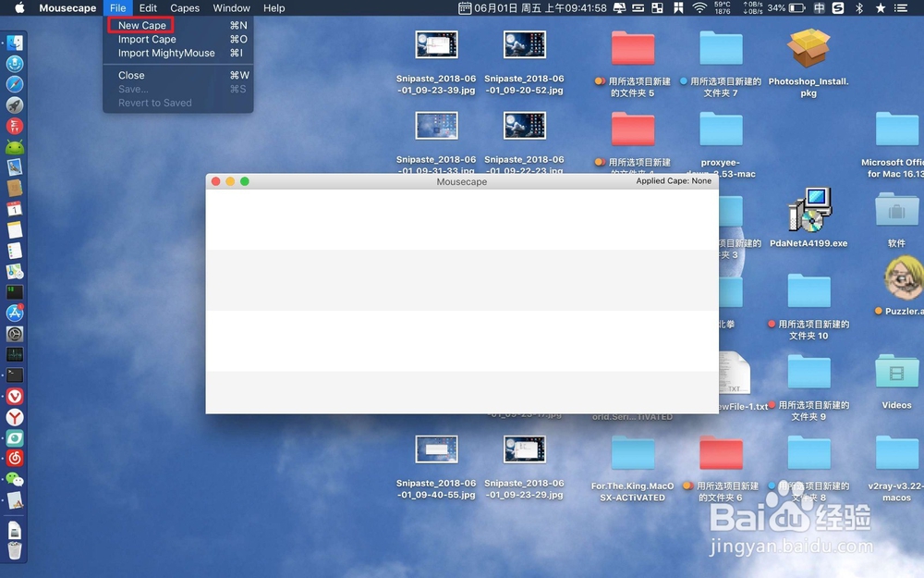Select Snipaste_2018-06-01_09-23-29.jpg thumbnail
Viewport: 924px width, 578px height.
(x=525, y=449)
